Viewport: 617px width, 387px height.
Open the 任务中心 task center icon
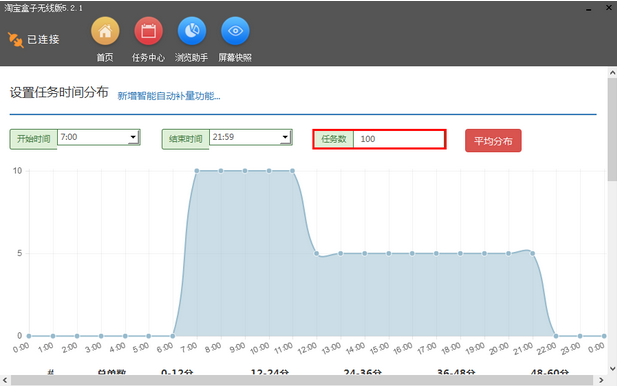pos(148,31)
